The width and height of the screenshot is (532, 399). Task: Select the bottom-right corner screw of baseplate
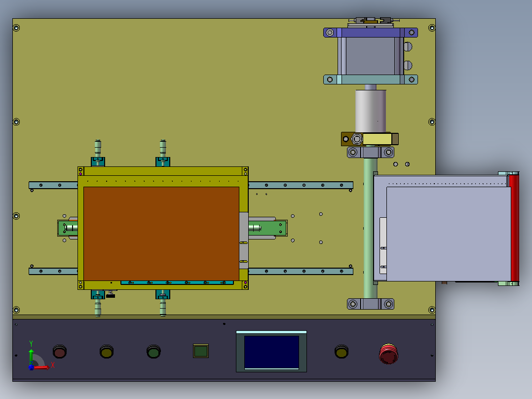pos(431,310)
